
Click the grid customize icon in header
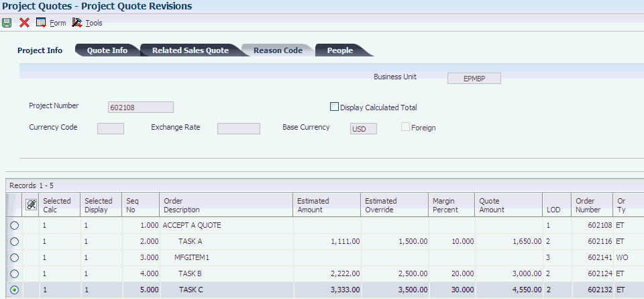[x=30, y=204]
